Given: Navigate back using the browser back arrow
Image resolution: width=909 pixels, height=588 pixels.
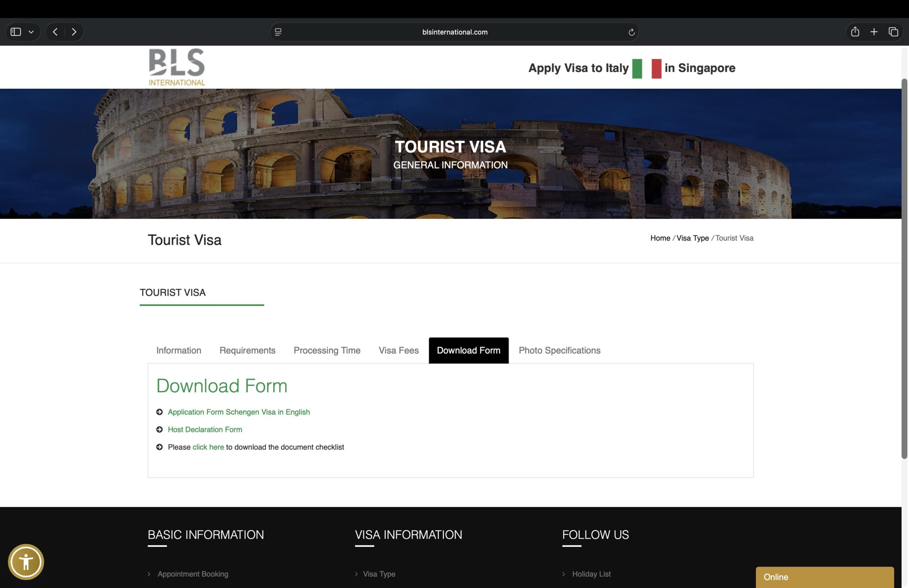Looking at the screenshot, I should point(55,32).
